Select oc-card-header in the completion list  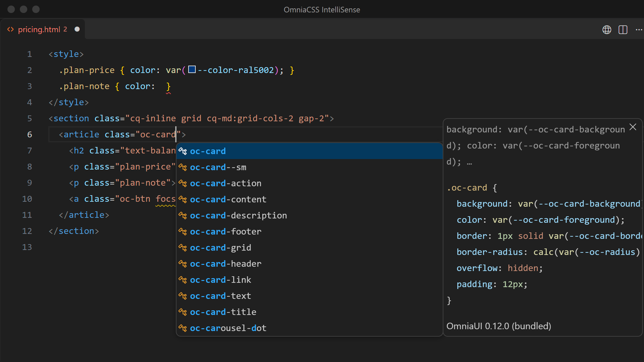click(309, 264)
